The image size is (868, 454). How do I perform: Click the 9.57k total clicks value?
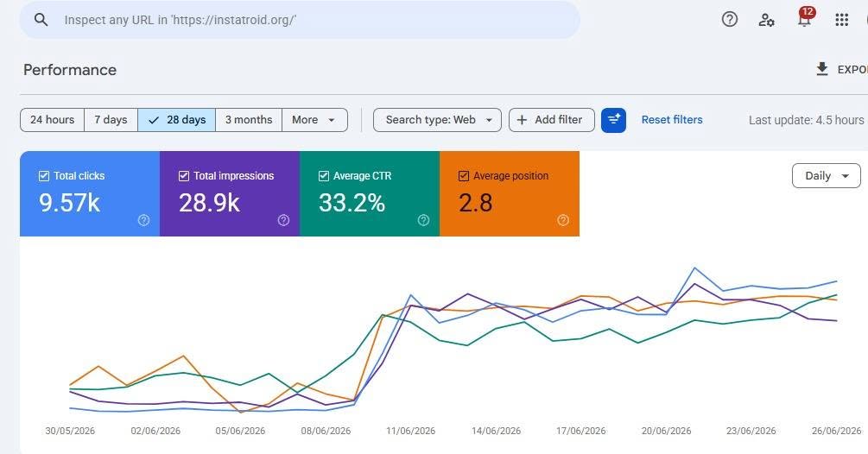(x=69, y=203)
